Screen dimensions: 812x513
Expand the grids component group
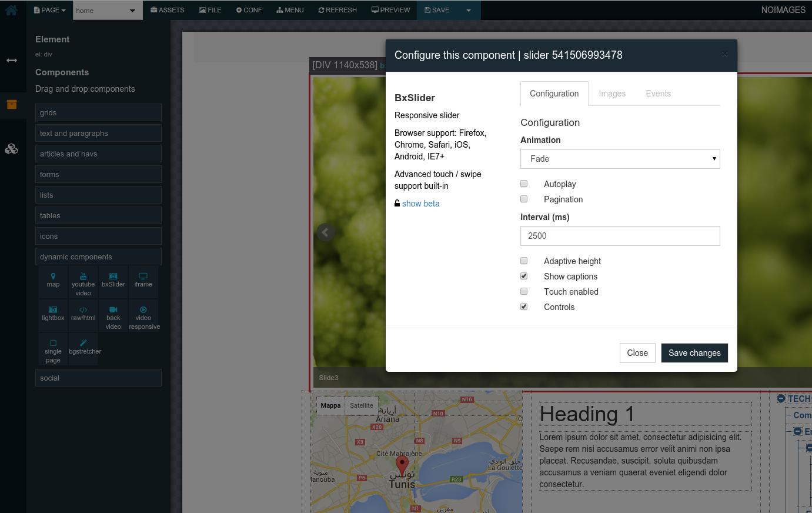98,113
